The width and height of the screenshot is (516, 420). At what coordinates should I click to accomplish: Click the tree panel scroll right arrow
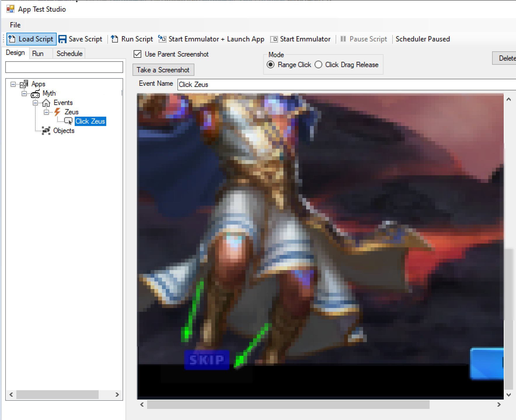(117, 395)
